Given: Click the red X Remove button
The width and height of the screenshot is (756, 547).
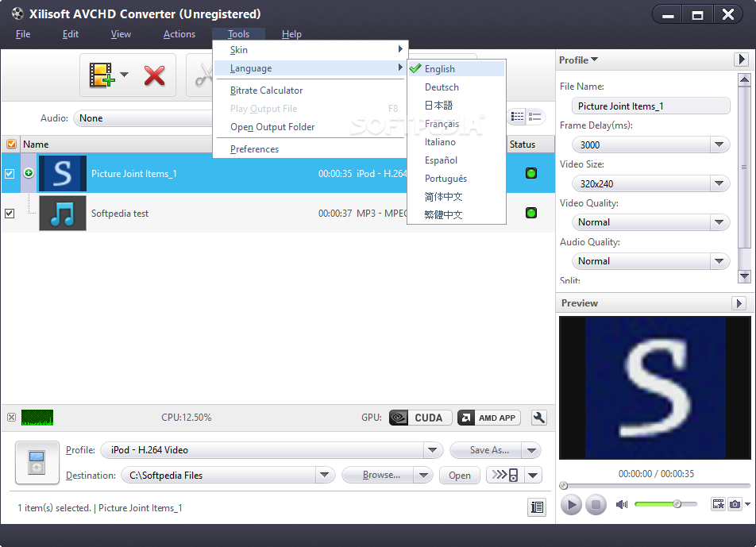Looking at the screenshot, I should click(x=154, y=75).
